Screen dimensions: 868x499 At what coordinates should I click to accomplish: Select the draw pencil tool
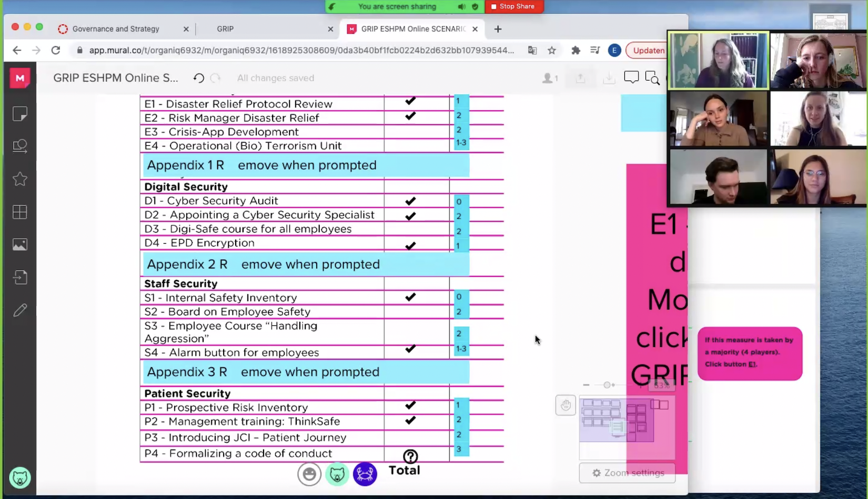point(20,310)
